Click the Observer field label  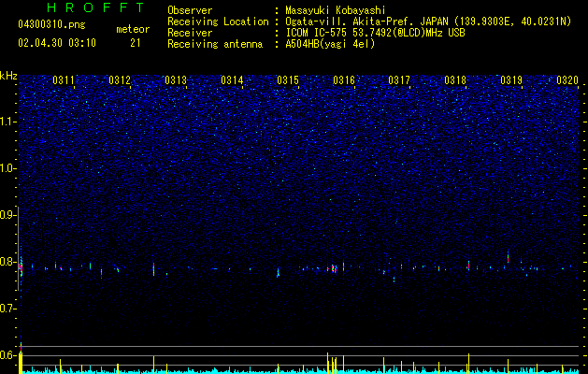pos(190,10)
